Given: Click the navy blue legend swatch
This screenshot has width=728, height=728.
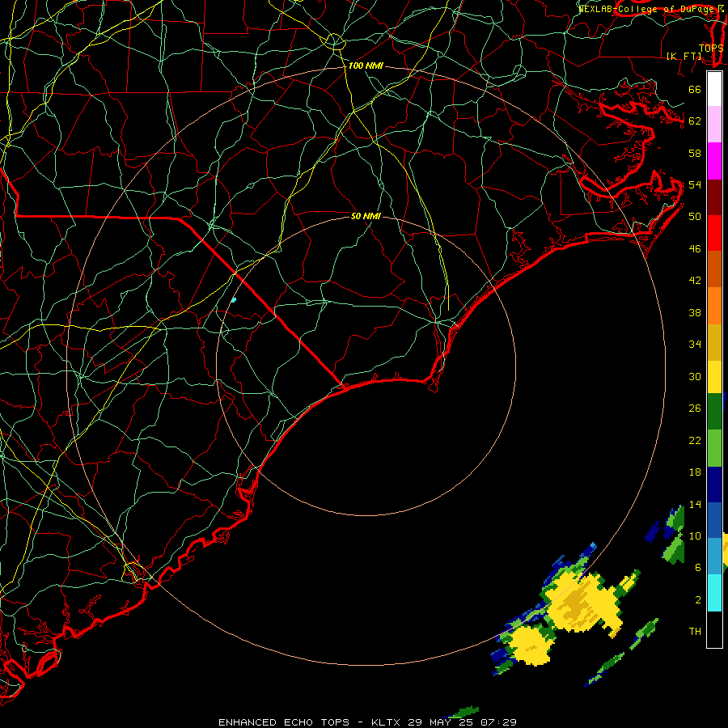Looking at the screenshot, I should point(714,485).
